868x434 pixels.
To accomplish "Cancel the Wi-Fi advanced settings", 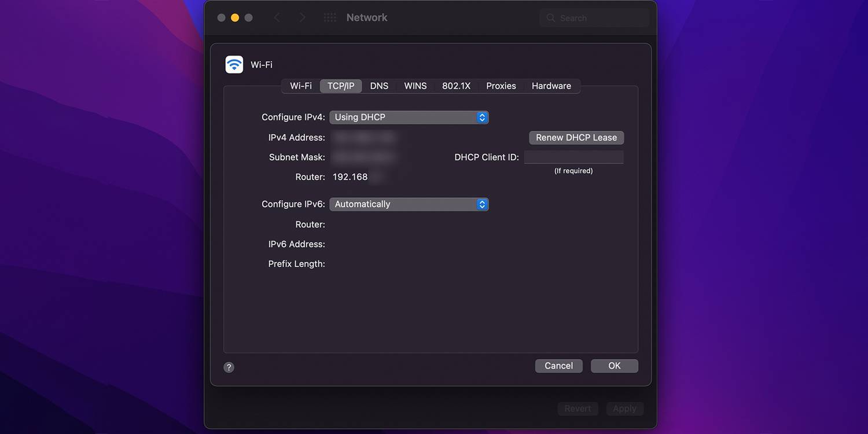I will coord(559,366).
